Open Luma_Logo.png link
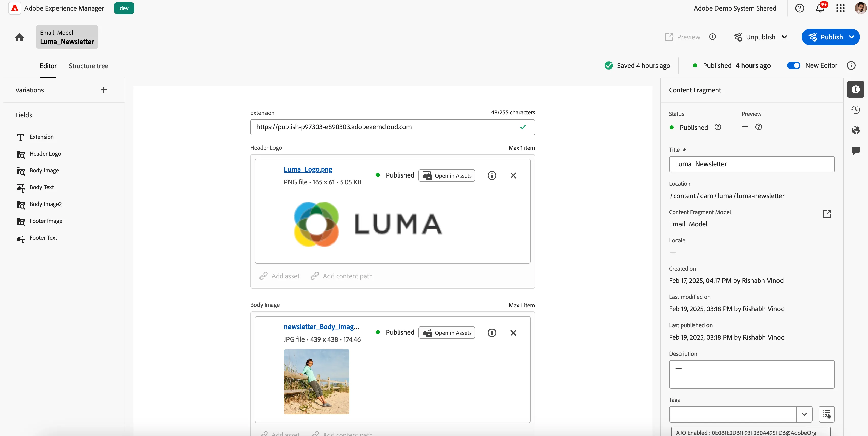This screenshot has height=436, width=868. [308, 169]
